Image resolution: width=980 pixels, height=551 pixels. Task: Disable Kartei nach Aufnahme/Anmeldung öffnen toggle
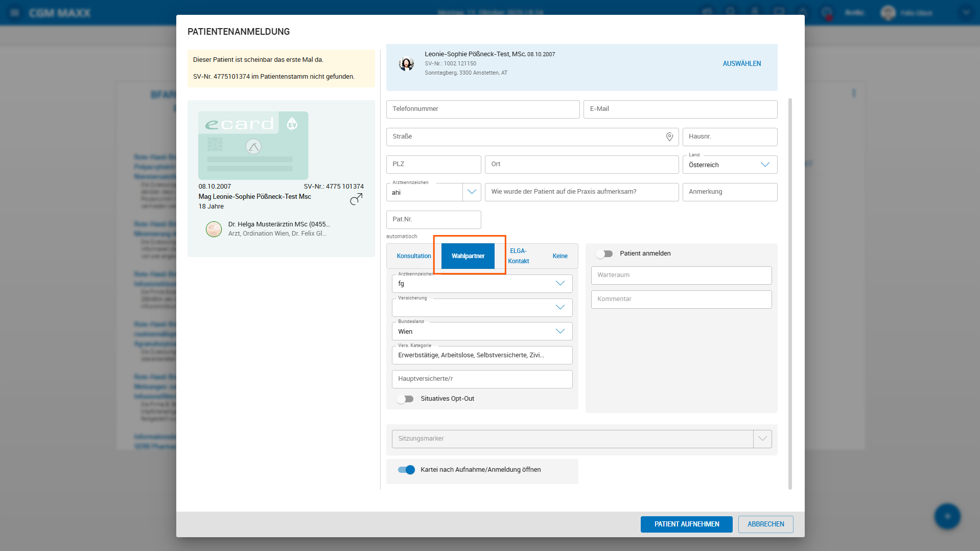406,470
